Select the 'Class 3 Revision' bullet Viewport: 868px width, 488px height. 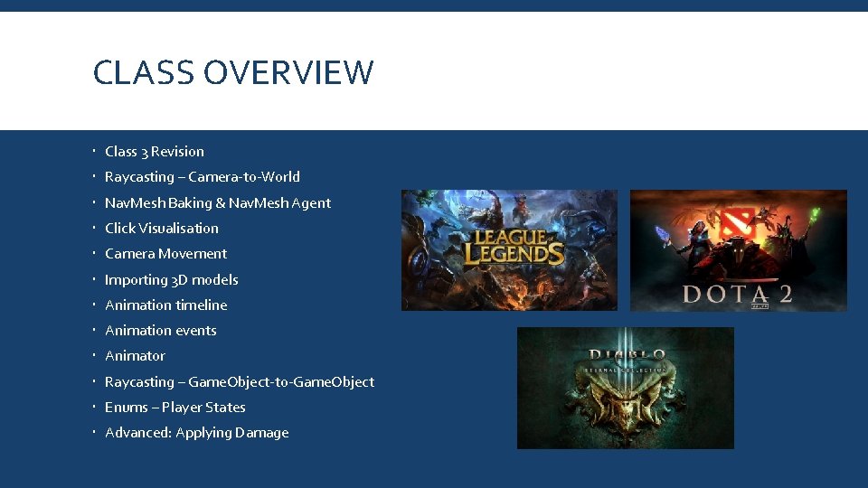[x=155, y=152]
